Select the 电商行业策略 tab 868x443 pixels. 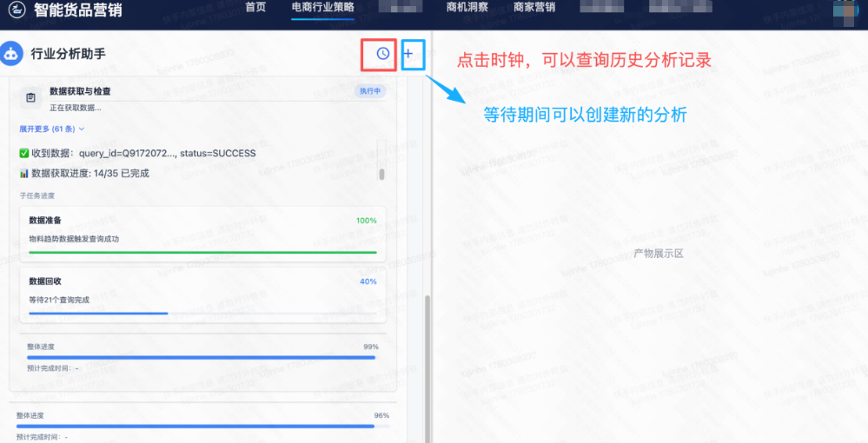[322, 7]
